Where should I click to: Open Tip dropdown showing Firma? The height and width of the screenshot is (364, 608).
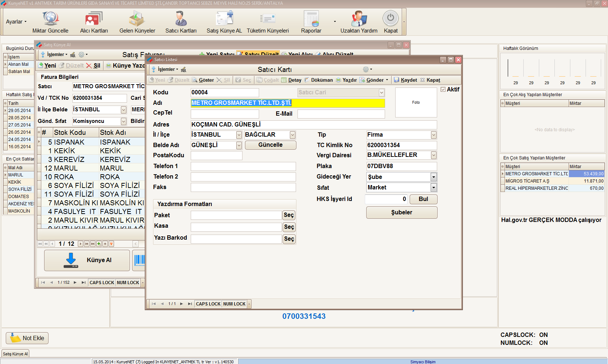tap(434, 135)
